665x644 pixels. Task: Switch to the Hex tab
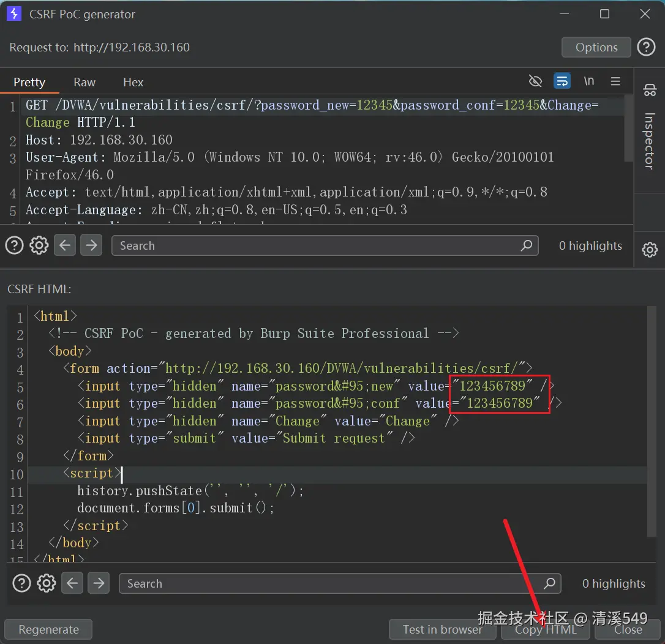[x=133, y=82]
